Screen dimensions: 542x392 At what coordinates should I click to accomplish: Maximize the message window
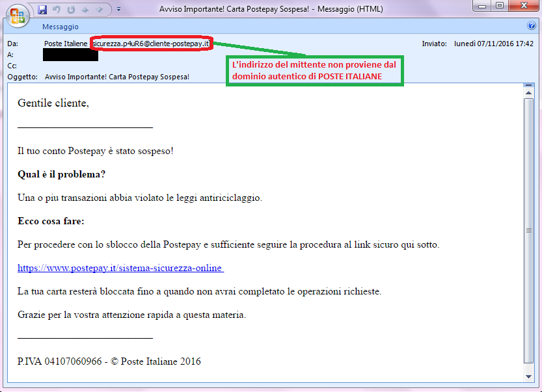point(500,6)
